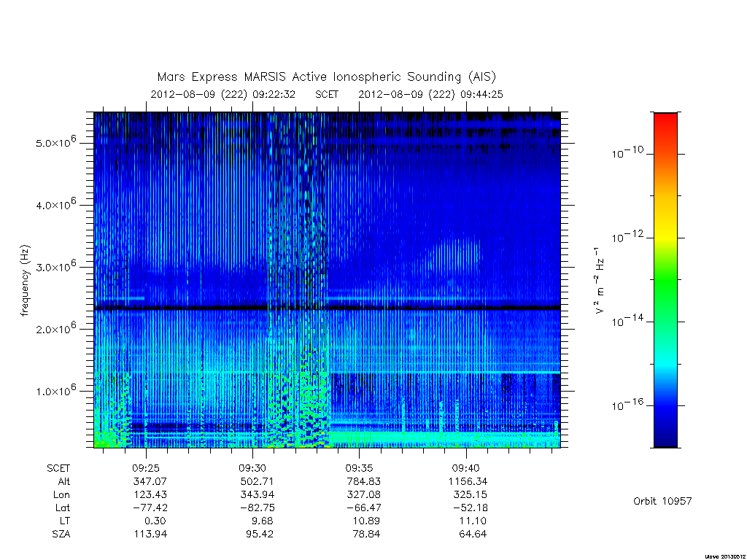Click SZA value 113.94
Image resolution: width=747 pixels, height=560 pixels.
pyautogui.click(x=150, y=534)
